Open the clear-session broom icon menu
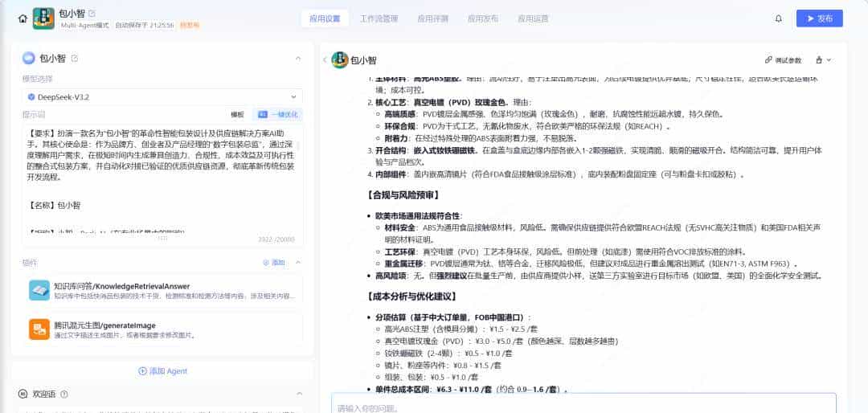 tap(819, 59)
